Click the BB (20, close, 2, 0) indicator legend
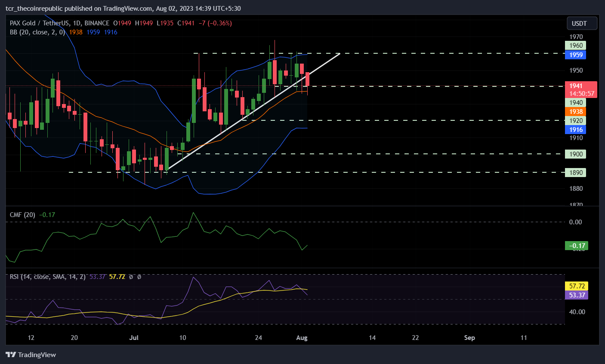 click(37, 32)
